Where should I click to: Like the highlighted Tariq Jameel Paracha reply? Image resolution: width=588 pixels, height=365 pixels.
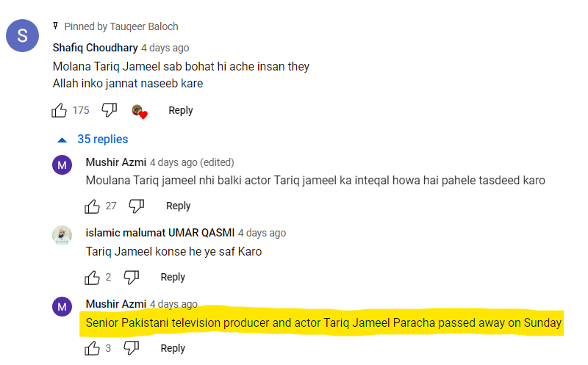click(x=93, y=348)
